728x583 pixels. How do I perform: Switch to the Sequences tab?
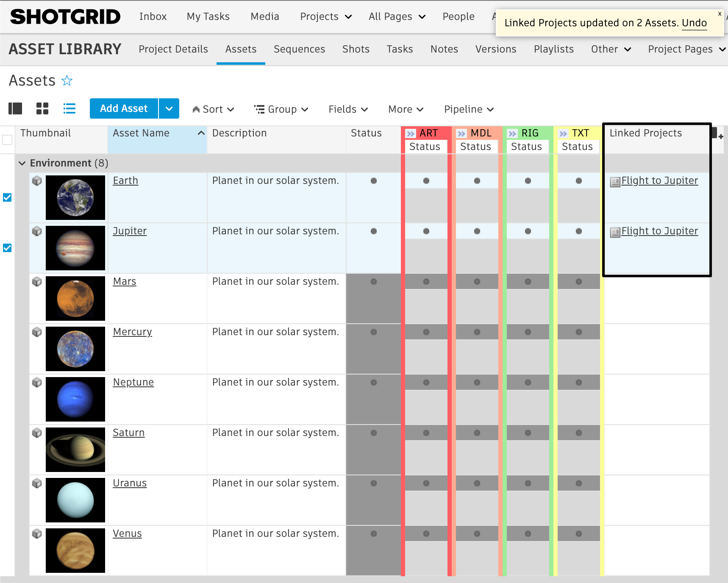point(299,49)
